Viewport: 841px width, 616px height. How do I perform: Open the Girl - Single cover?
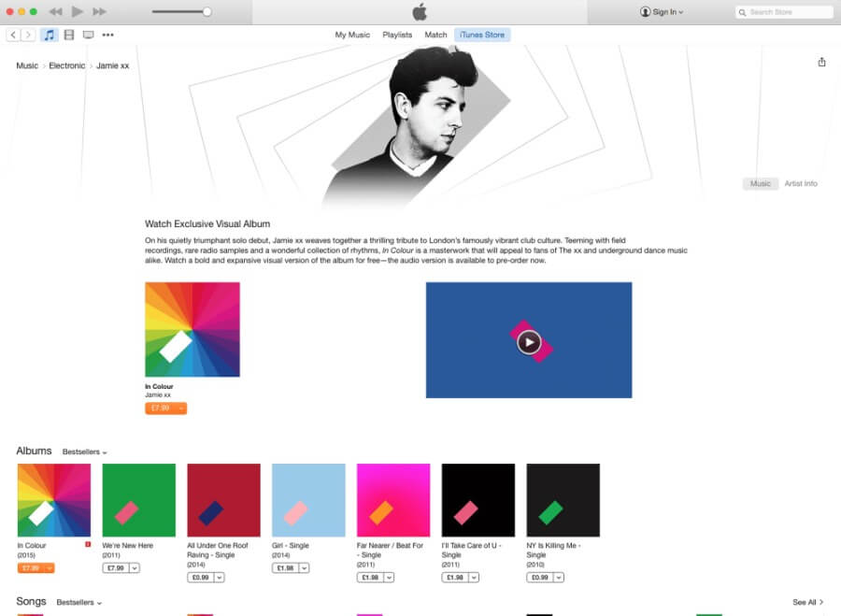308,500
